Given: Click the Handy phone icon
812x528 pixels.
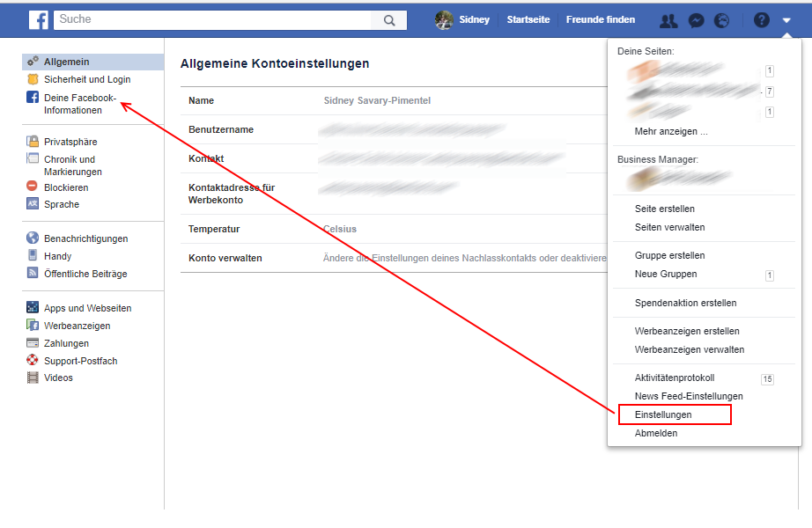Looking at the screenshot, I should (x=33, y=255).
